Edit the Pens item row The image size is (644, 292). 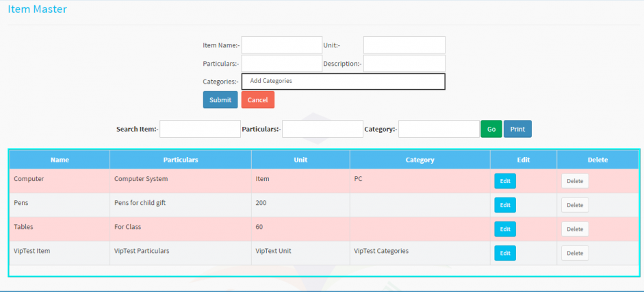505,205
